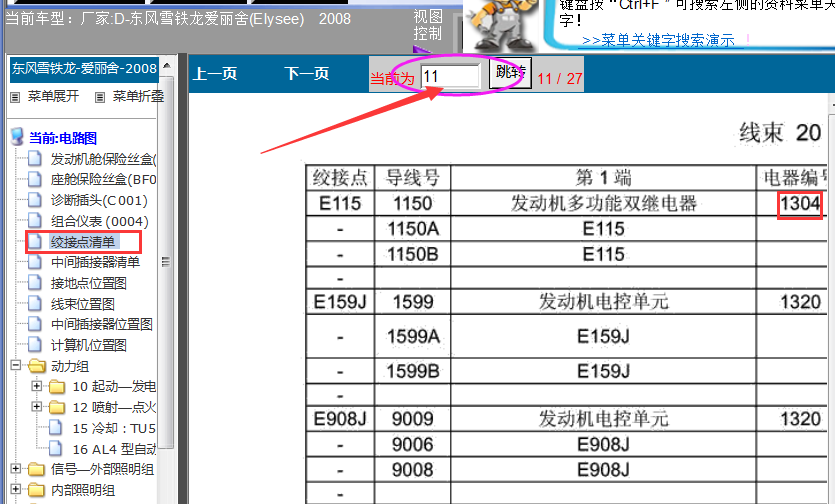Click the page icon beside 发动机舱保险丝盒
The image size is (835, 504).
pos(35,159)
